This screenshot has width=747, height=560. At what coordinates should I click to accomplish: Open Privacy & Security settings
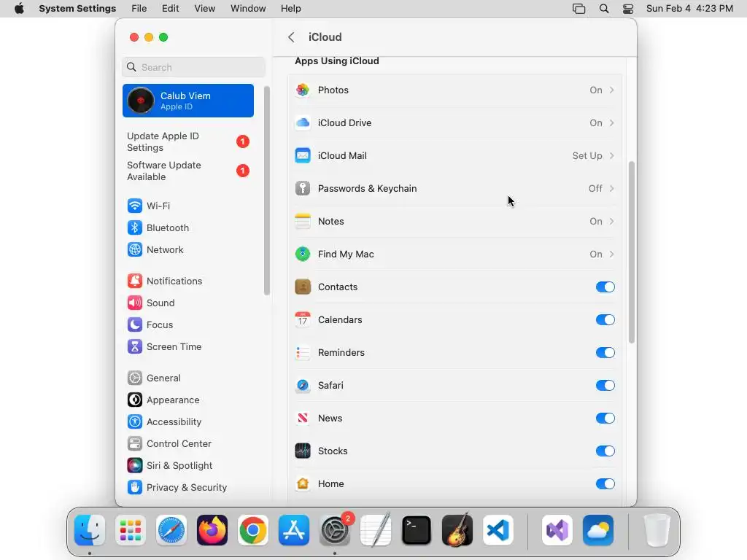pyautogui.click(x=188, y=488)
